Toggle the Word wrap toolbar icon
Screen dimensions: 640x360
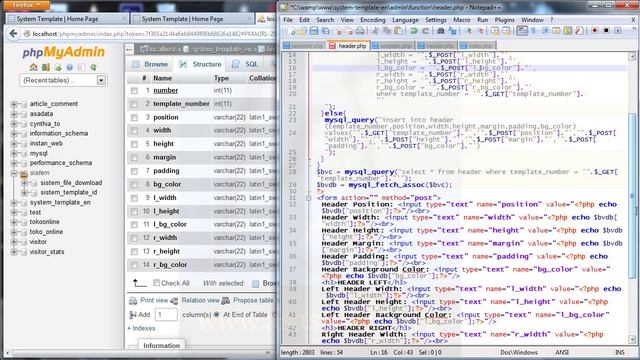click(522, 31)
